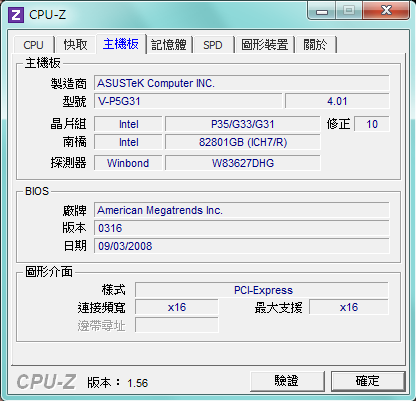Switch to the CPU tab
Image resolution: width=416 pixels, height=401 pixels.
tap(33, 45)
